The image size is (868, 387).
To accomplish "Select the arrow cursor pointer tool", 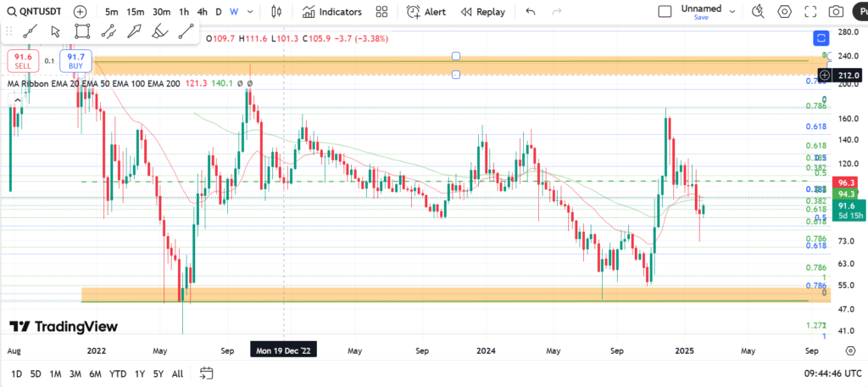I will 55,31.
